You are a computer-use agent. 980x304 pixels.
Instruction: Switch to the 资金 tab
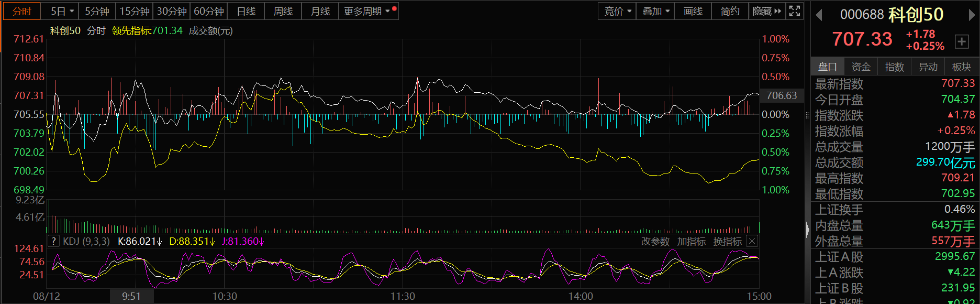coord(861,67)
